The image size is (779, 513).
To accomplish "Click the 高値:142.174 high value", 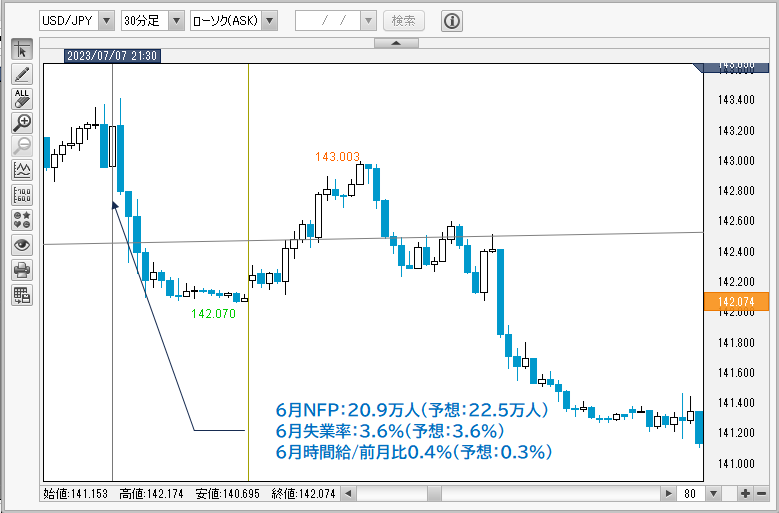I will click(x=151, y=494).
